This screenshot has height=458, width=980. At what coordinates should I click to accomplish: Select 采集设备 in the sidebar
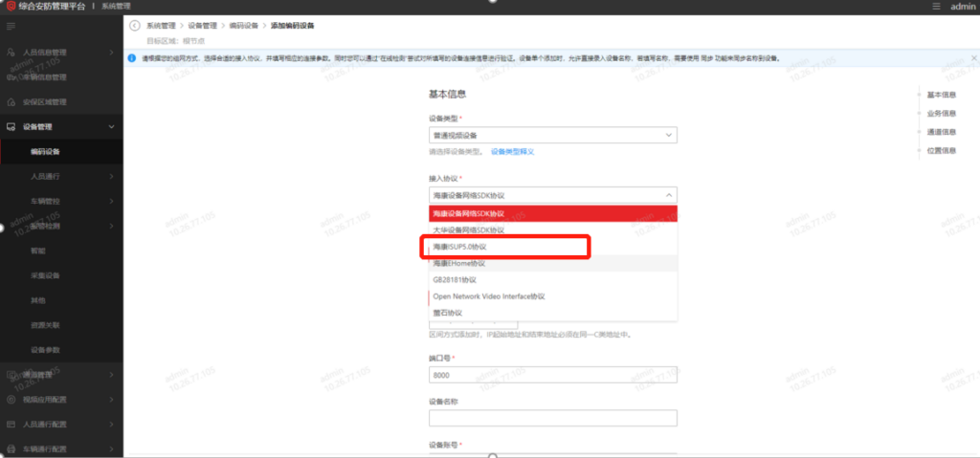(x=45, y=275)
